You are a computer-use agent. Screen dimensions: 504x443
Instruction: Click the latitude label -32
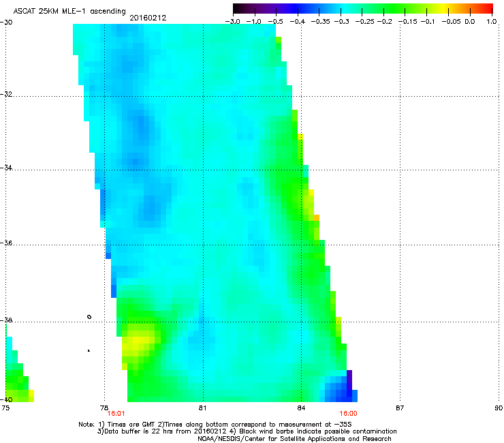(x=6, y=94)
